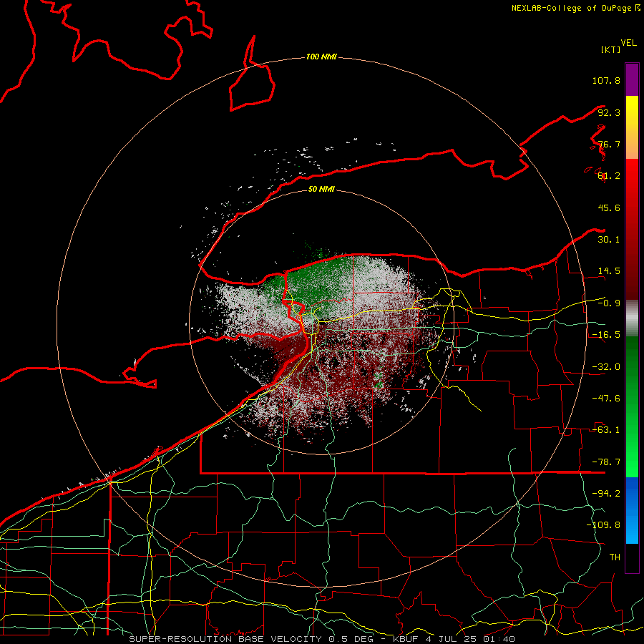Click the 30.1 legend value
The width and height of the screenshot is (644, 644).
click(609, 240)
